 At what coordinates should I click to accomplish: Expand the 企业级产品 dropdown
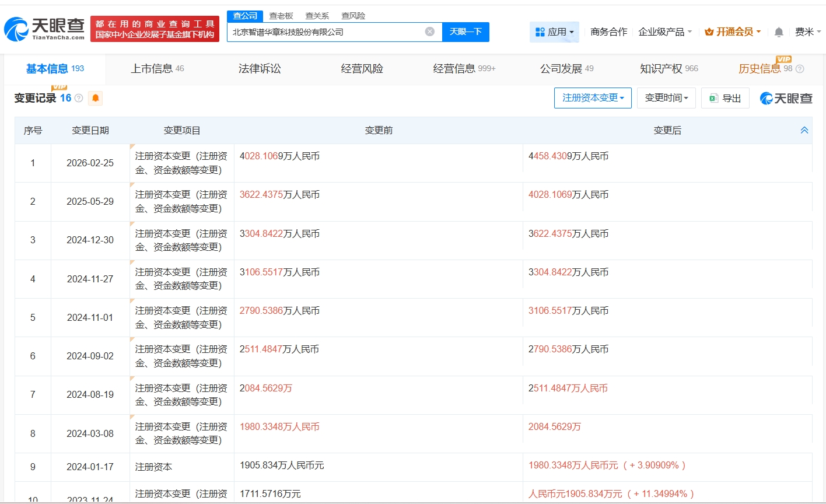pyautogui.click(x=665, y=32)
